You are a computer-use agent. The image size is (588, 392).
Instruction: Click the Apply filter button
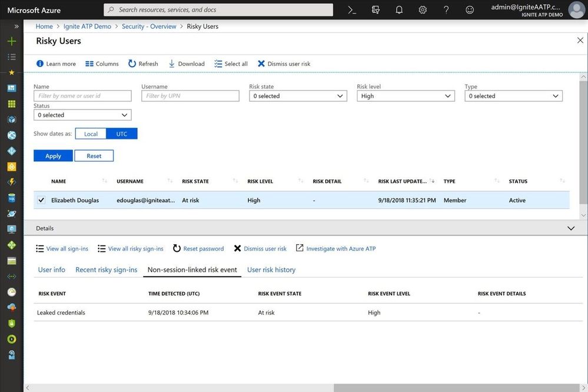[53, 156]
